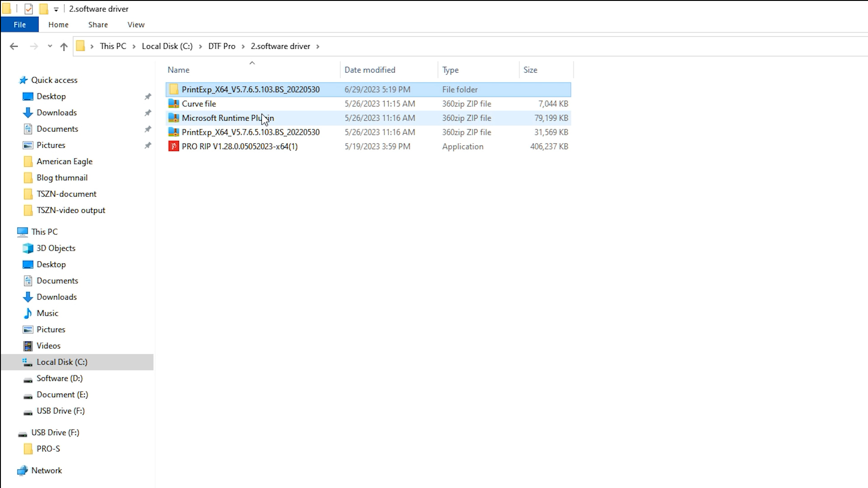
Task: Click '2.software driver' in the address path
Action: coord(280,46)
